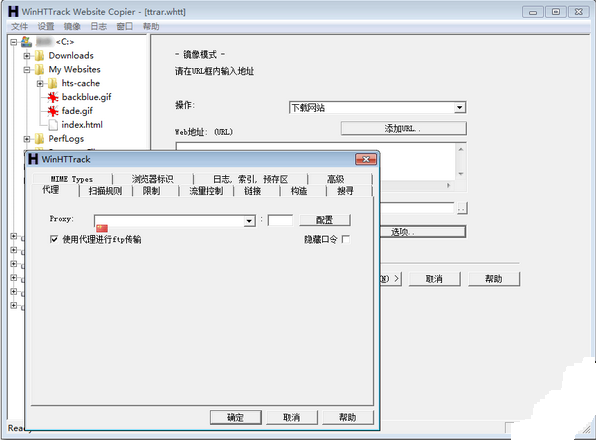
Task: Open the 操作 下载网站 dropdown
Action: (x=460, y=108)
